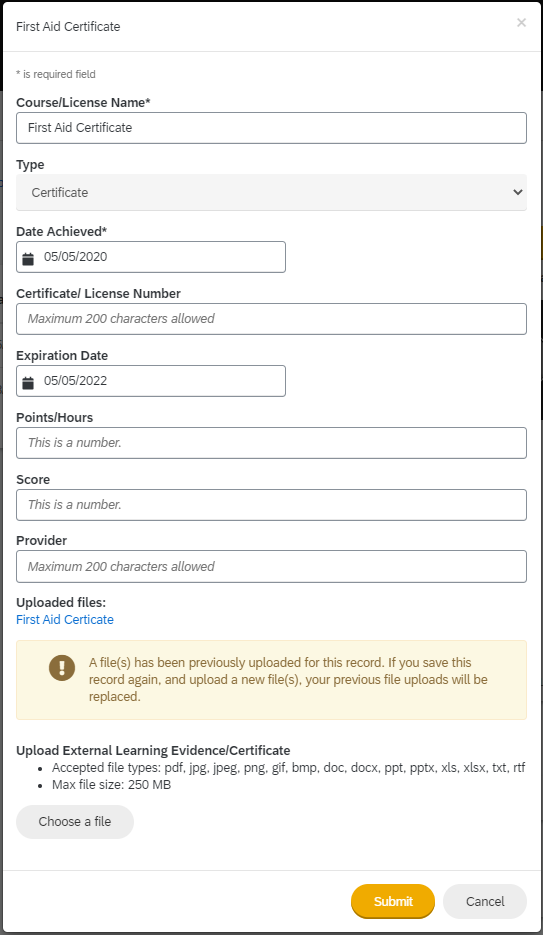
Task: Expand the Type dropdown chevron
Action: point(517,192)
